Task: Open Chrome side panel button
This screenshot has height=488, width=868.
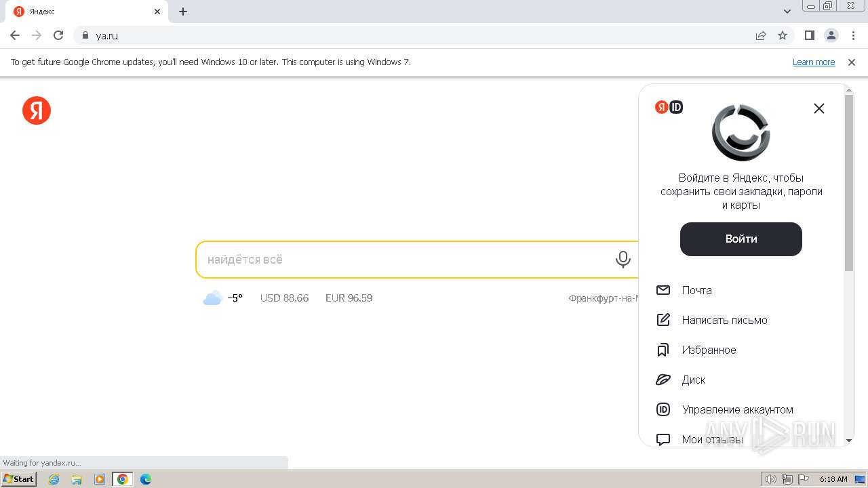Action: pos(810,35)
